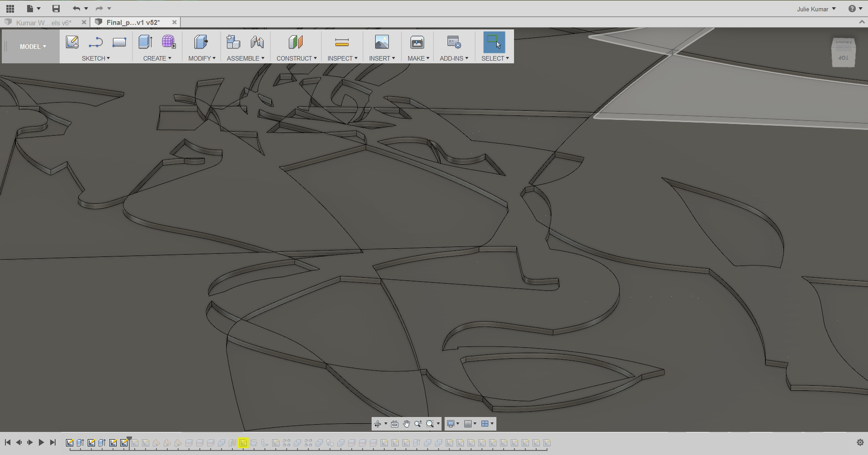This screenshot has width=868, height=455.
Task: Step forward one timeline feature
Action: [x=30, y=442]
